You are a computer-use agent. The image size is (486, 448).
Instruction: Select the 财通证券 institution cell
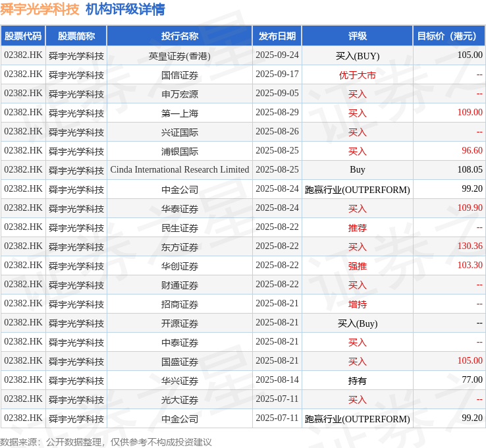coord(180,285)
